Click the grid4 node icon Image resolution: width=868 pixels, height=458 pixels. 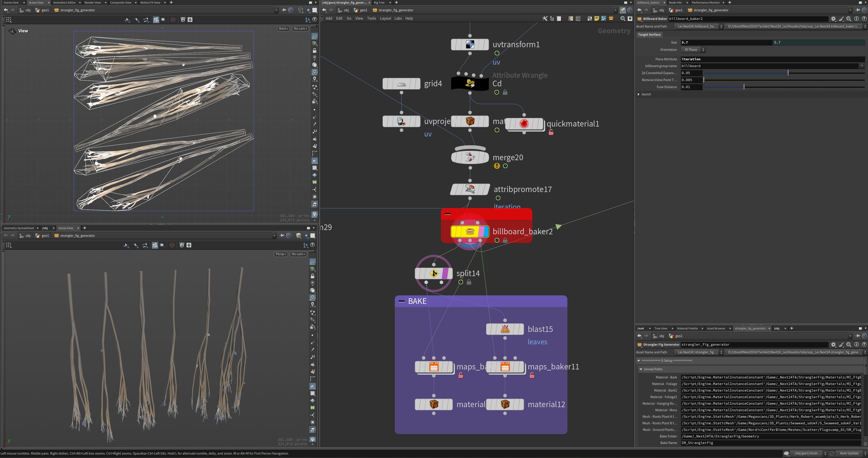401,84
